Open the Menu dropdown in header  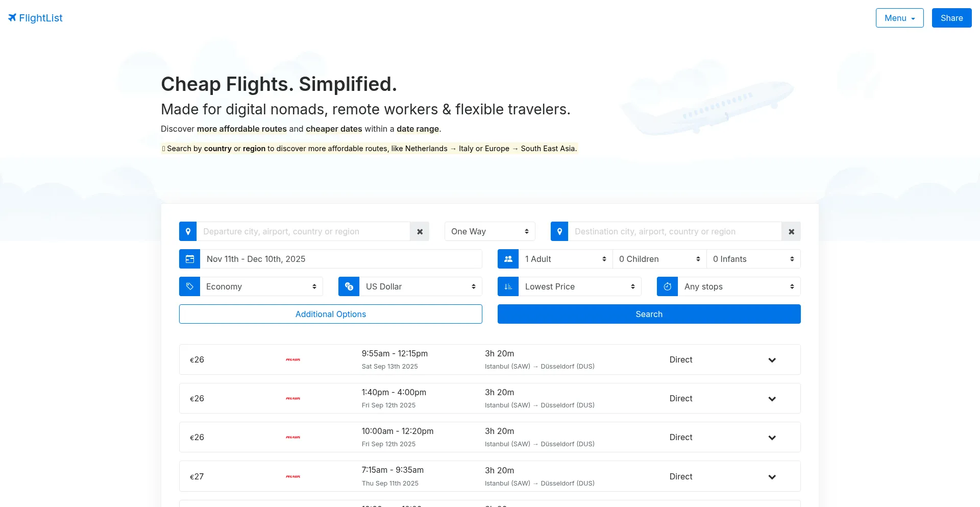click(x=899, y=18)
